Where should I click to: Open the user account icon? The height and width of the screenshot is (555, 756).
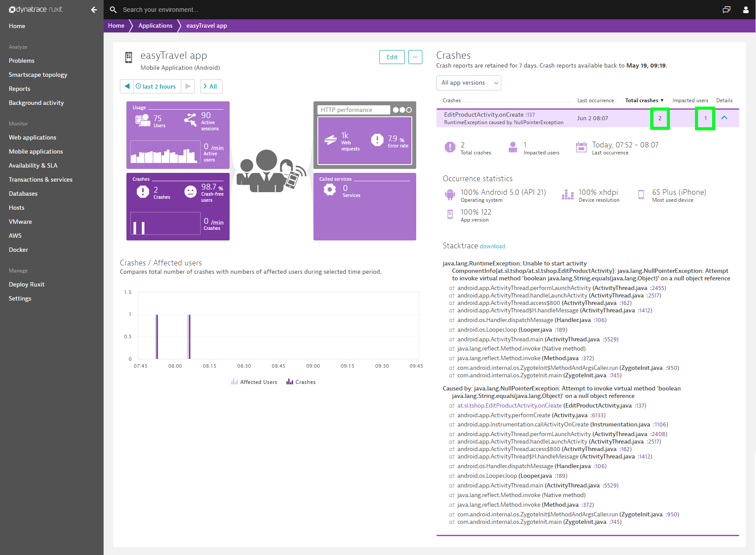pos(745,10)
